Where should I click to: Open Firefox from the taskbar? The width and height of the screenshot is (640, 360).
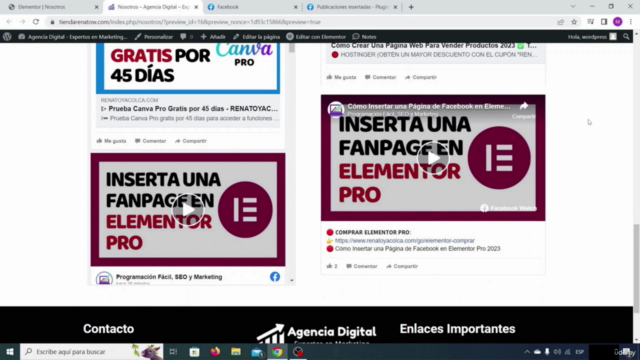coord(215,351)
